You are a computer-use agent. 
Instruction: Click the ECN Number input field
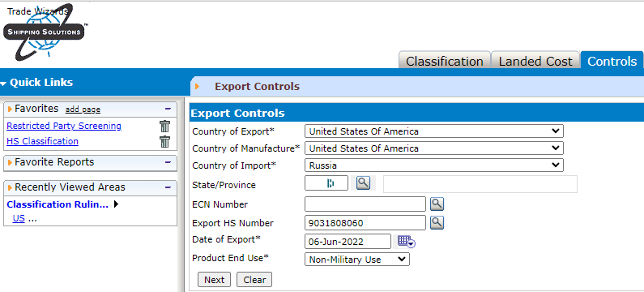[365, 204]
